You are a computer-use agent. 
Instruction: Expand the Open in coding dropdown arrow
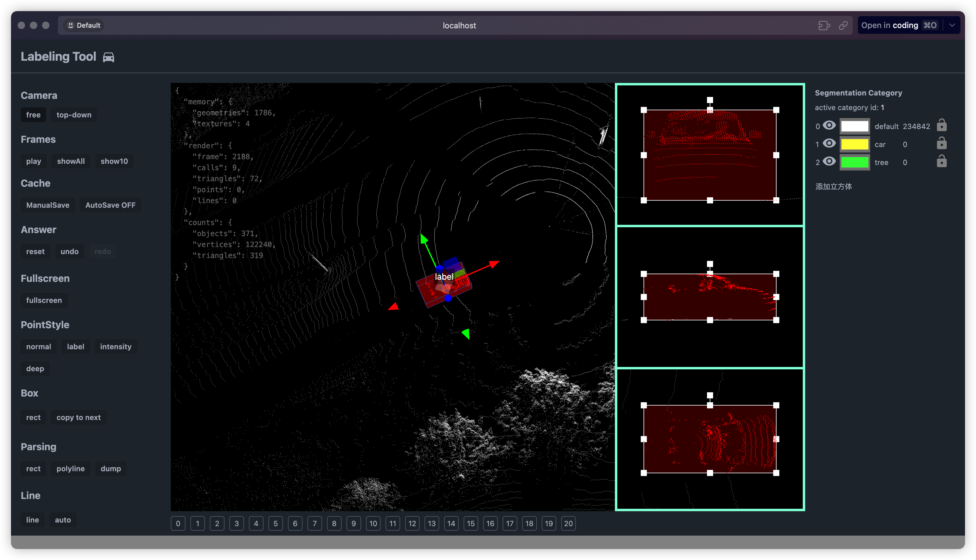(x=952, y=25)
